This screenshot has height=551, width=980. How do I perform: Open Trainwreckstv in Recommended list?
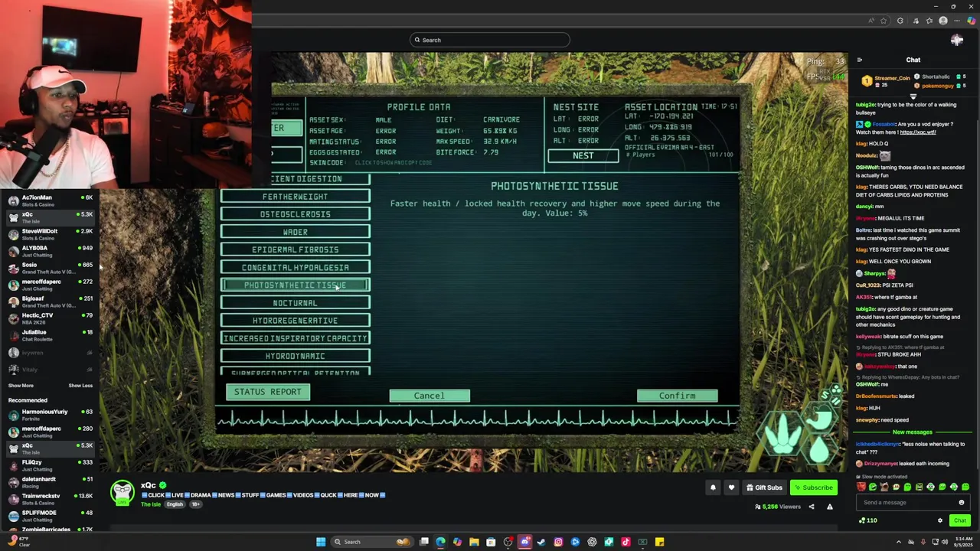(50, 499)
